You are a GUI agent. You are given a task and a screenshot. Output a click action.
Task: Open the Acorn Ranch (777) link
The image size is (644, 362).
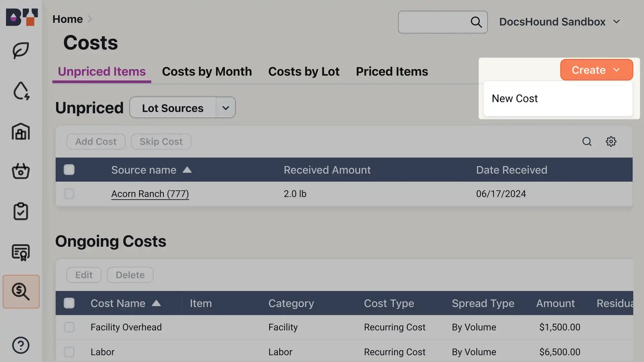click(150, 194)
